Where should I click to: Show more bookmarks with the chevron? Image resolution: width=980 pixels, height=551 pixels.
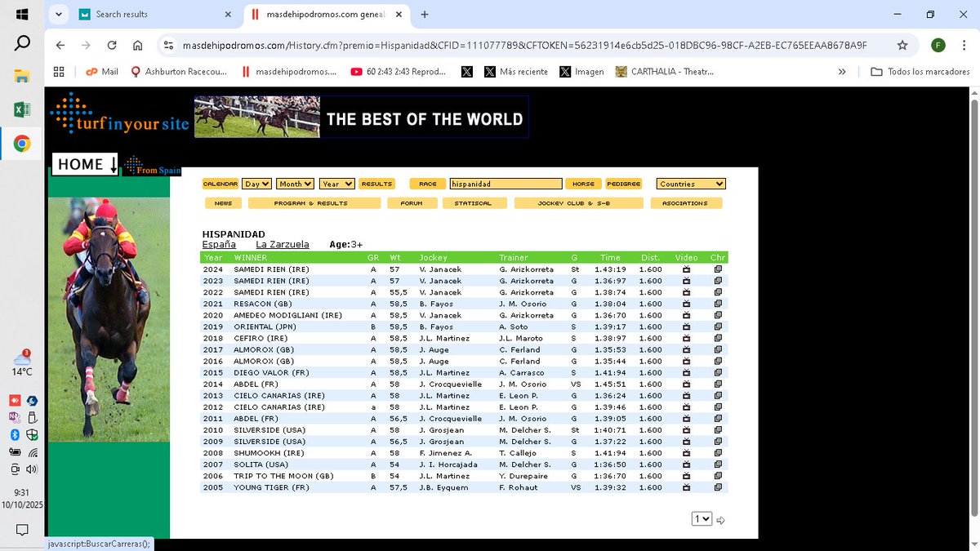842,72
